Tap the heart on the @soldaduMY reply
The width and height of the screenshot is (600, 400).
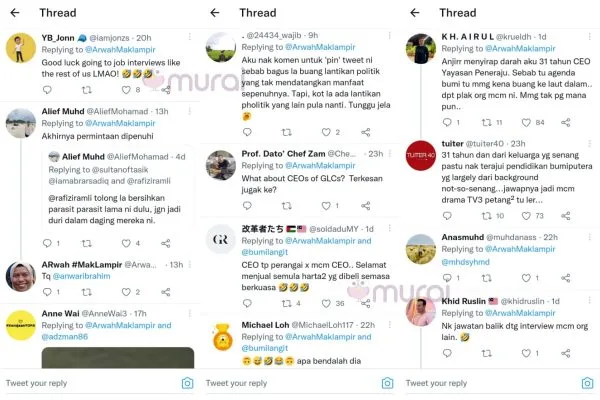click(326, 304)
